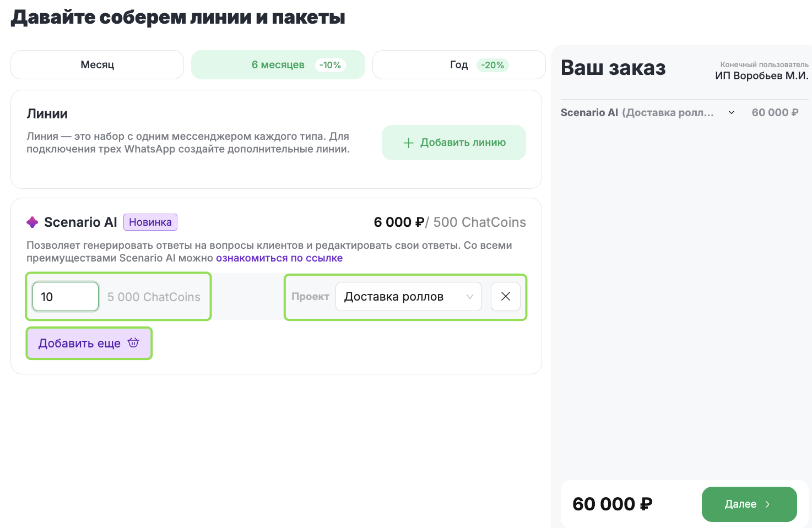Remove the package row with X icon

coord(506,297)
